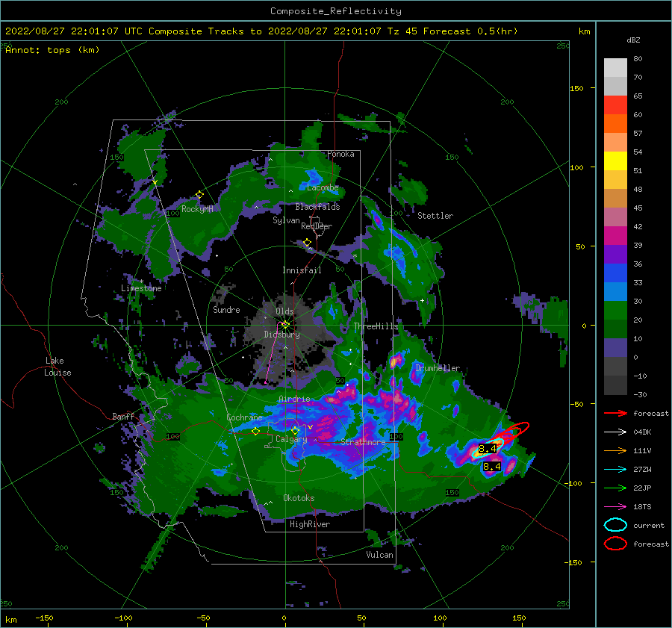Click the Lacombe city label

[x=323, y=187]
